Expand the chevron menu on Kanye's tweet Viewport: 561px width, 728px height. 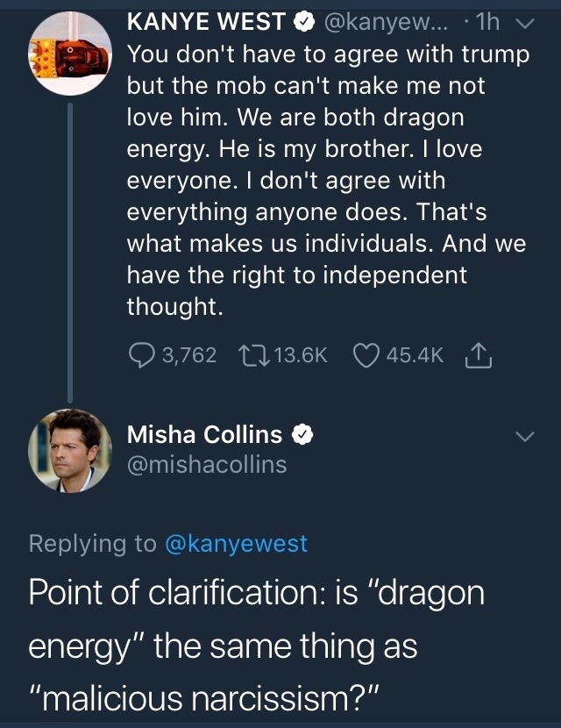[523, 20]
